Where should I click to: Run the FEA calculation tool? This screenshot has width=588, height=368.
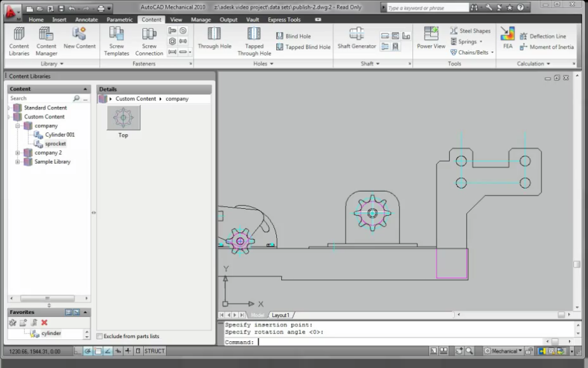(x=507, y=38)
